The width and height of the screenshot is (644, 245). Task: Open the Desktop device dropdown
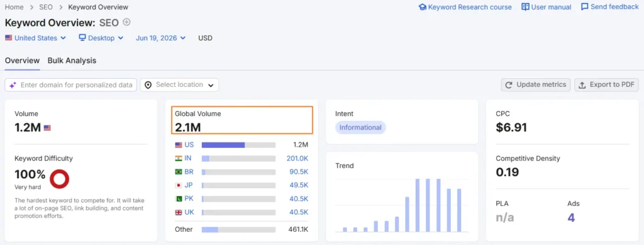[101, 38]
